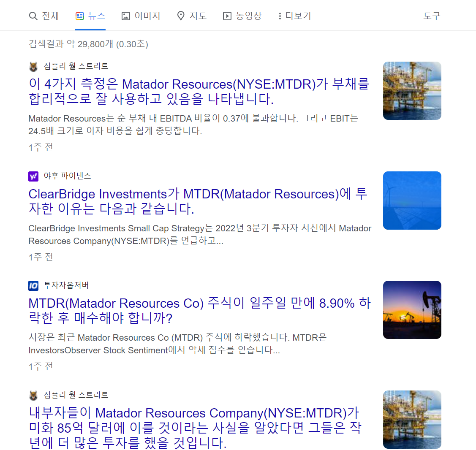This screenshot has width=476, height=450.
Task: Click snippet mentioning EBITDA 비율이 0.37
Action: (x=193, y=125)
